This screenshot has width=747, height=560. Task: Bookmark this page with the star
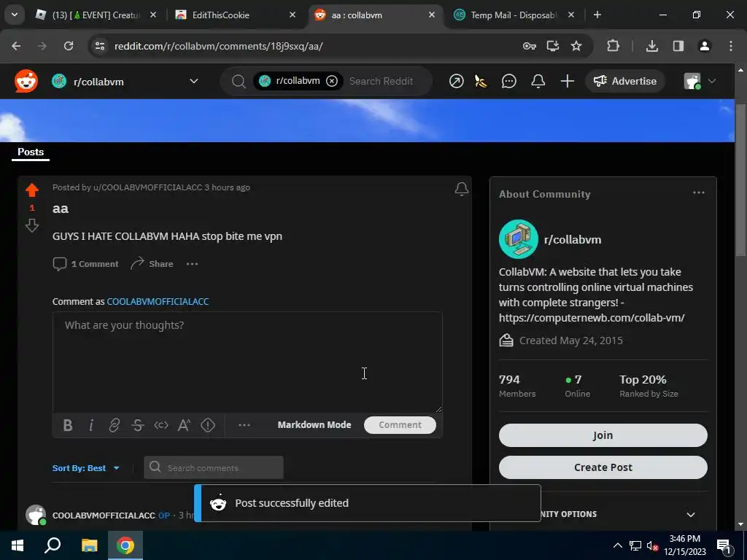click(576, 46)
